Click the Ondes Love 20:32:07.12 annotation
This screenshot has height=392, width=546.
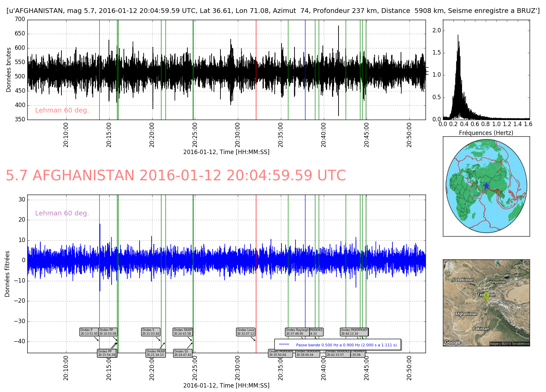[x=246, y=332]
